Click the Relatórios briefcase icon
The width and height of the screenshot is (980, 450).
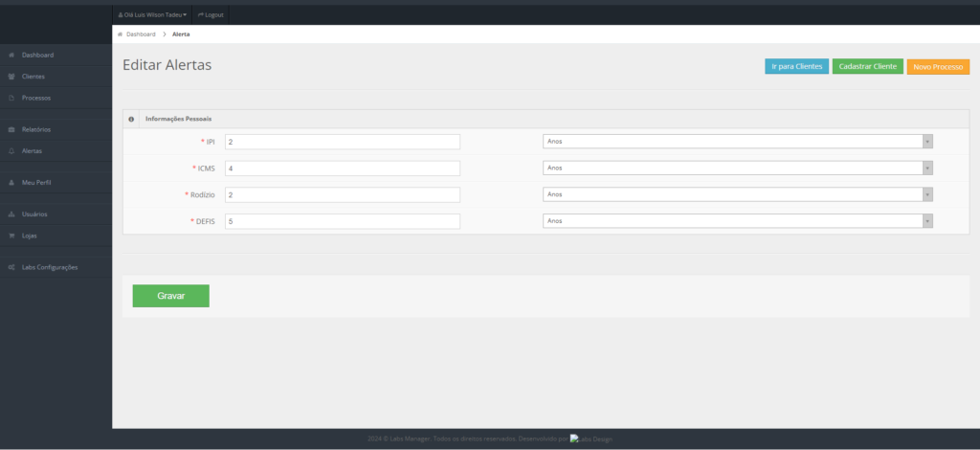tap(11, 129)
